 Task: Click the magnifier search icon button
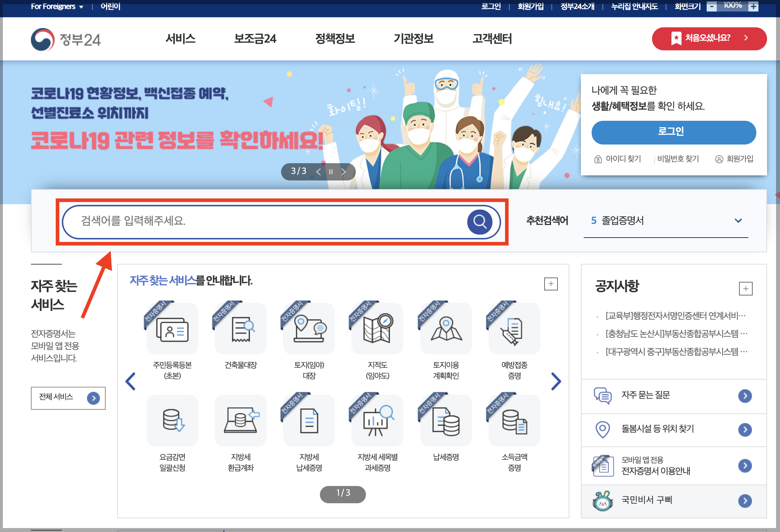click(x=480, y=222)
